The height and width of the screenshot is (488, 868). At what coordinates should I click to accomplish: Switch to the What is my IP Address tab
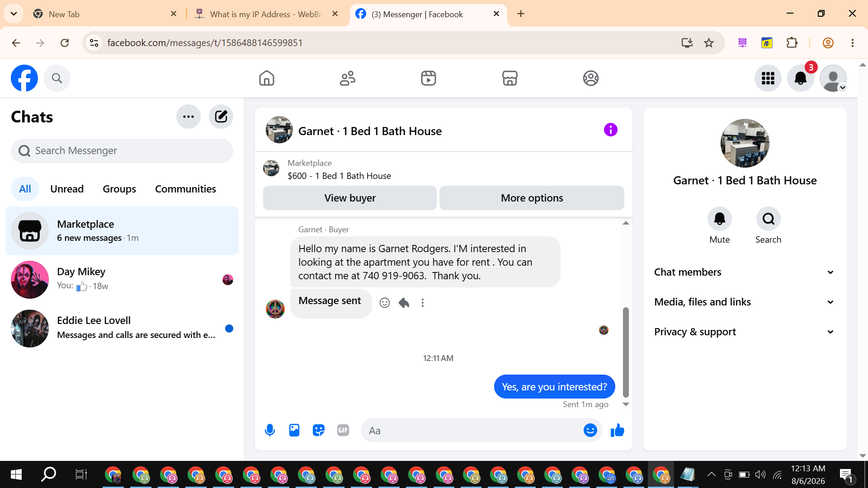[267, 14]
